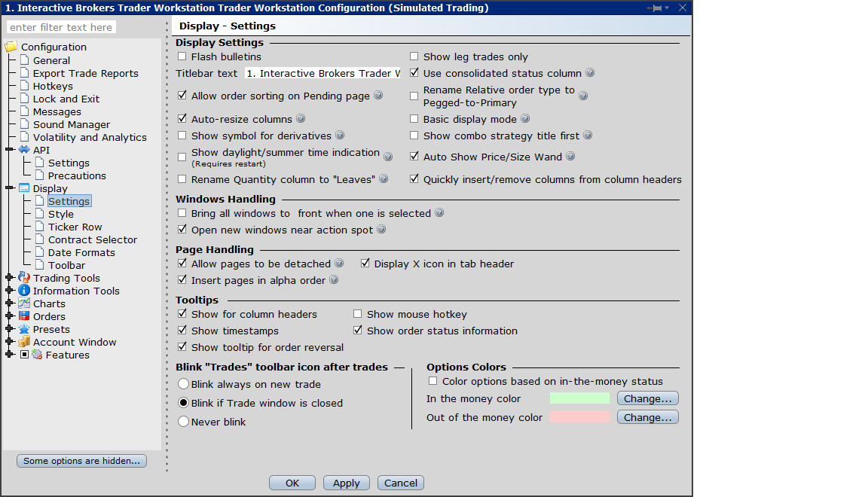Image resolution: width=868 pixels, height=497 pixels.
Task: Open the title bar dropdown arrow beside pin
Action: (667, 8)
